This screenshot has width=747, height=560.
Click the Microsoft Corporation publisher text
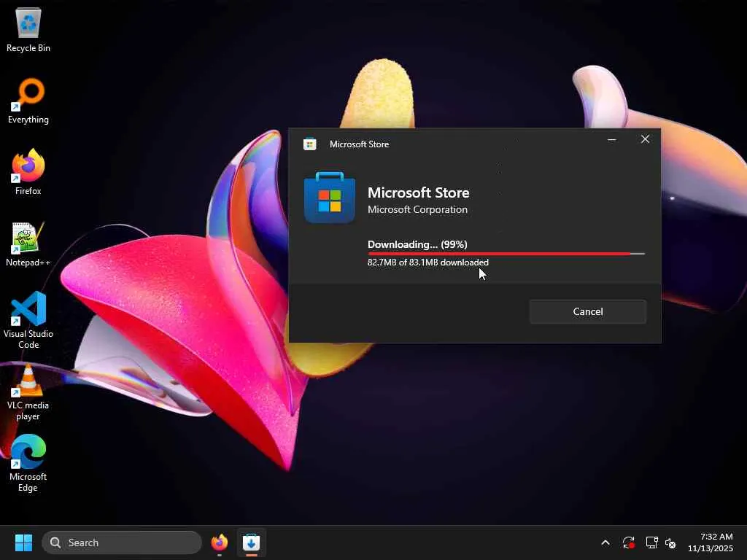pyautogui.click(x=417, y=209)
